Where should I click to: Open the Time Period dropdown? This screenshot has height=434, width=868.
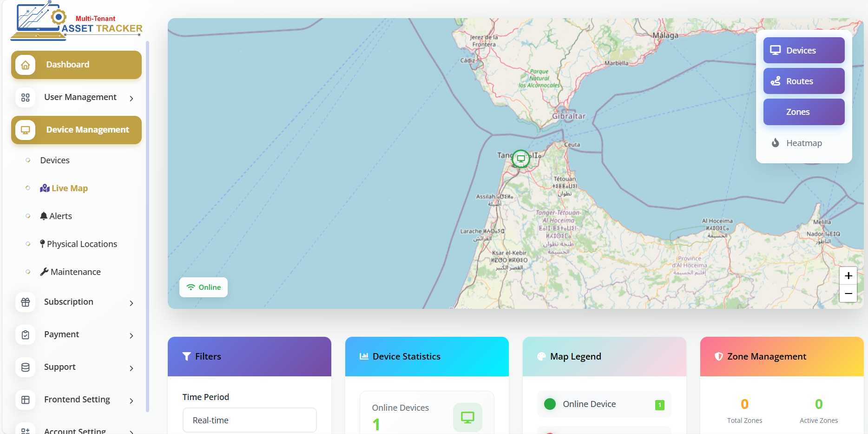point(250,420)
